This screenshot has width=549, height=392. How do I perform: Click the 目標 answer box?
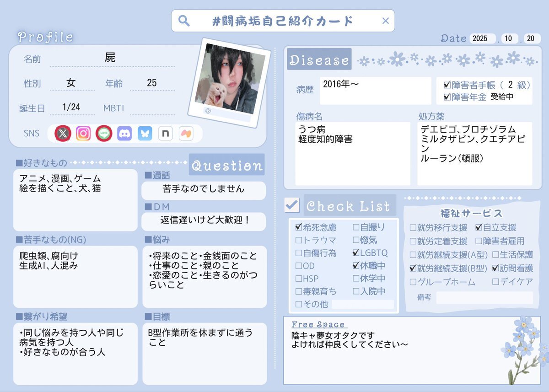(205, 354)
